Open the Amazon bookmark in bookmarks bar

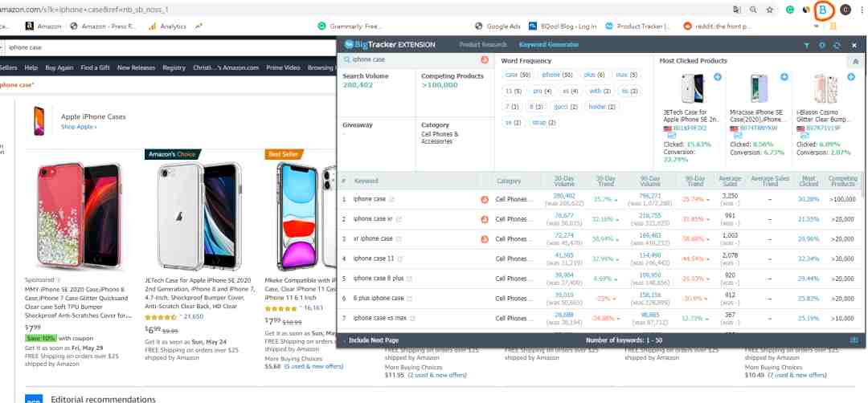click(44, 26)
